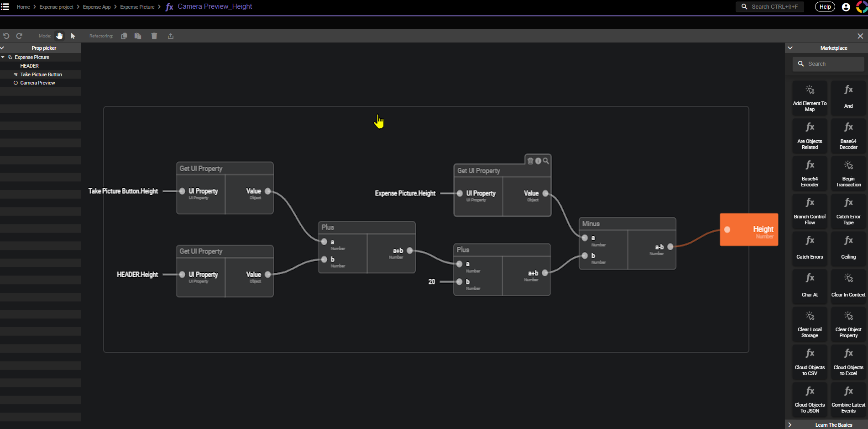Click the export/share icon in the toolbar
868x429 pixels.
(171, 36)
